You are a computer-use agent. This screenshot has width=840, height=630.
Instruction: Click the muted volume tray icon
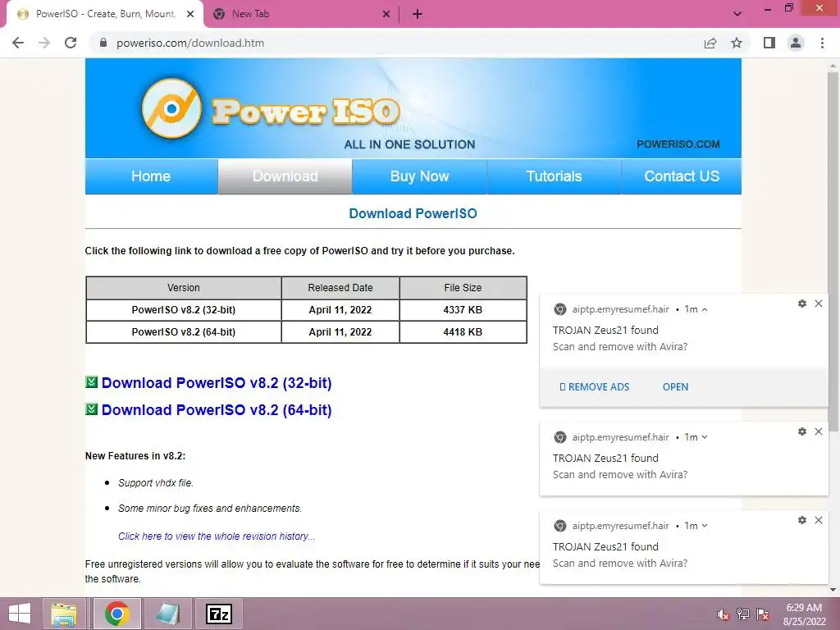(724, 614)
